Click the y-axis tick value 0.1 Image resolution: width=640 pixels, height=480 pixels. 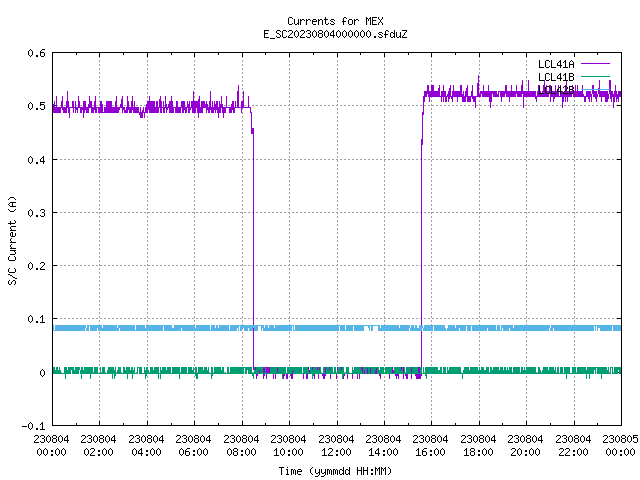click(x=36, y=319)
